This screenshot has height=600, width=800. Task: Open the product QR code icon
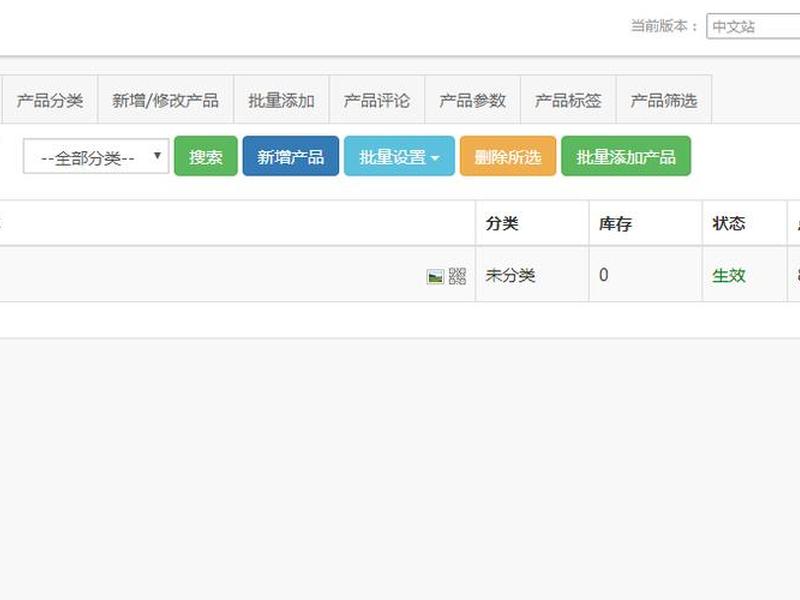click(458, 277)
